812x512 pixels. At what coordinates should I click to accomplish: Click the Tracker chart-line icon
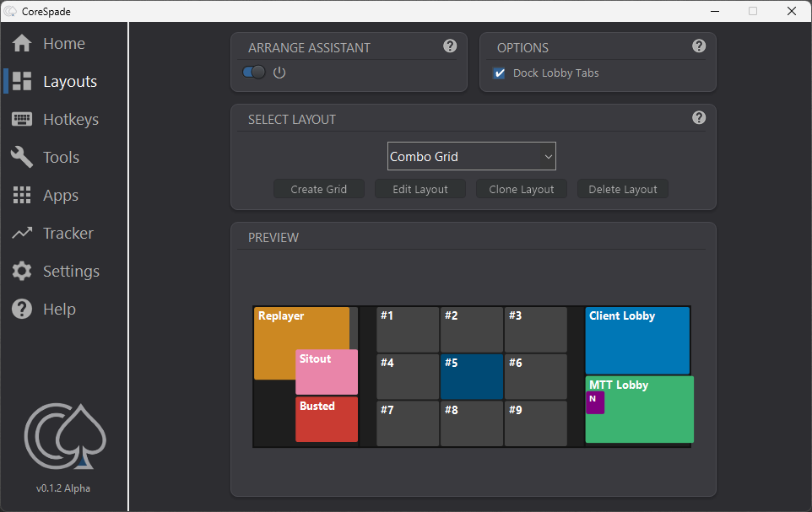tap(22, 233)
